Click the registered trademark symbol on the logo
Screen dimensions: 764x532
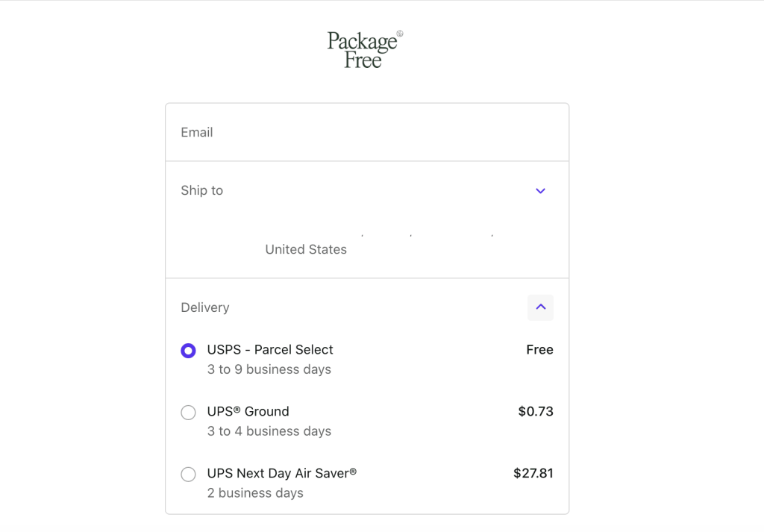tap(400, 34)
